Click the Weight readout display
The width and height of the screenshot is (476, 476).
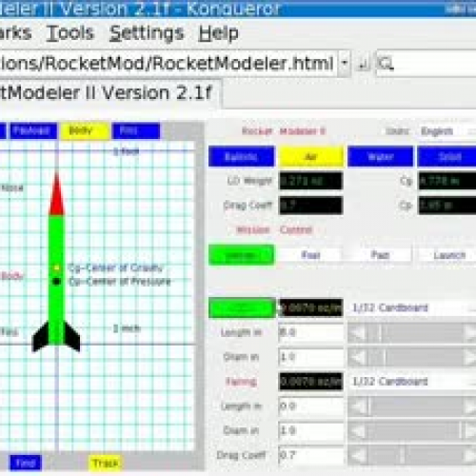pyautogui.click(x=311, y=181)
